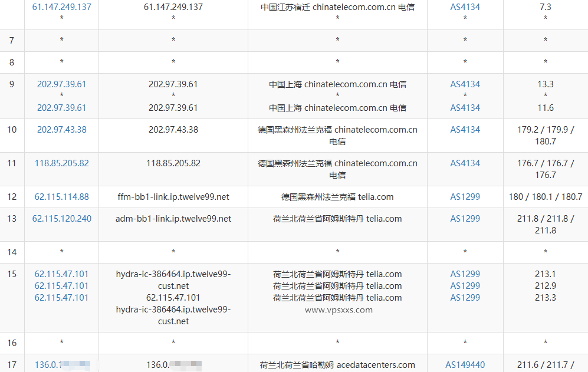The width and height of the screenshot is (588, 372).
Task: Click the 7.3 latency value
Action: (546, 6)
